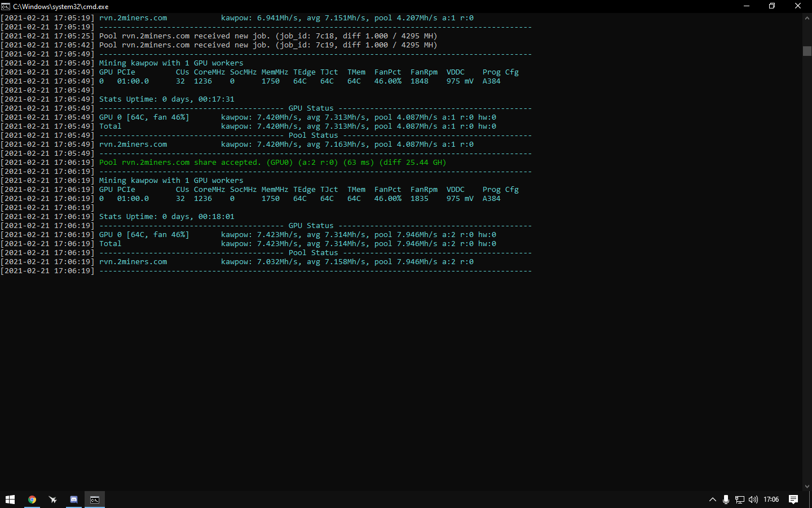Click the GPU 0 line with pool 7.946Mh/s
Image resolution: width=812 pixels, height=508 pixels.
[298, 235]
